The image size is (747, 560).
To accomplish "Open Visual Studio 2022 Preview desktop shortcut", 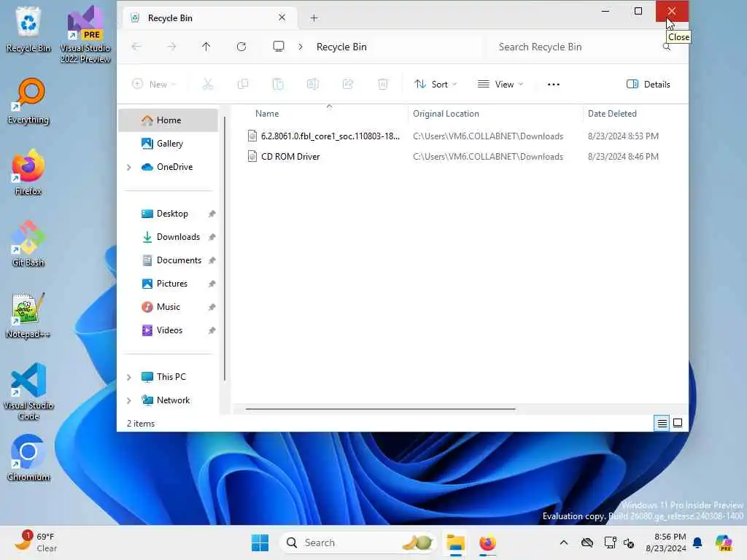I will click(x=85, y=34).
